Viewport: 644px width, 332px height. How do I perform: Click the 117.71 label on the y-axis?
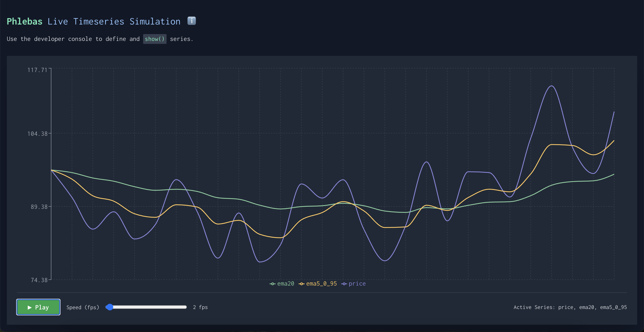click(37, 70)
